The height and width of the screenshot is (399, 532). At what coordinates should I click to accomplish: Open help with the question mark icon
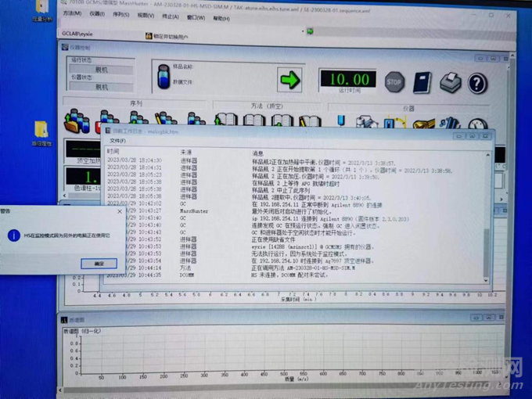476,82
